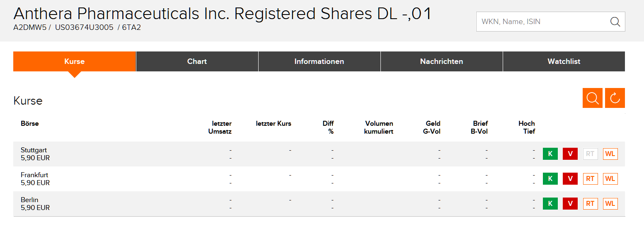Click the red V button for Frankfurt
Viewport: 644px width, 232px height.
coord(570,179)
